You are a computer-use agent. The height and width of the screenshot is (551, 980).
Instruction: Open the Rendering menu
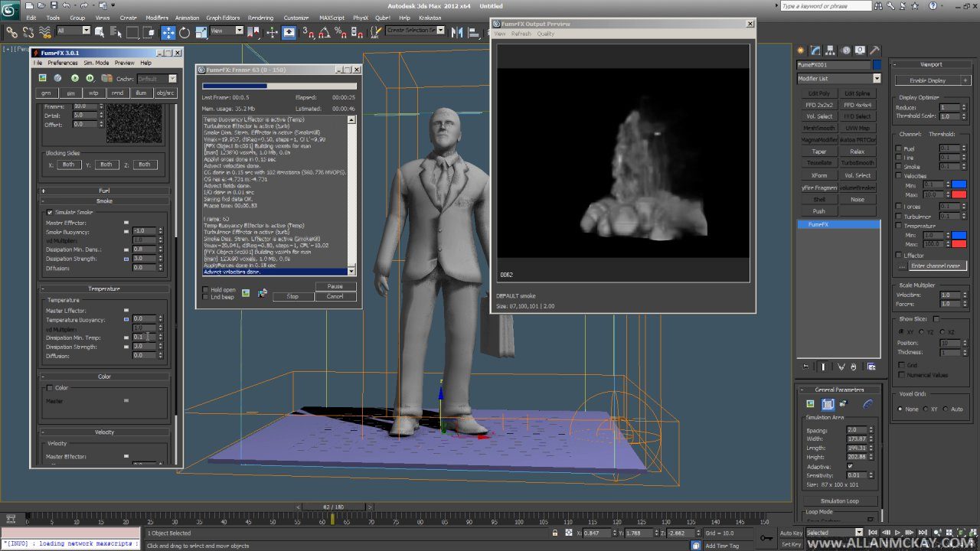260,18
